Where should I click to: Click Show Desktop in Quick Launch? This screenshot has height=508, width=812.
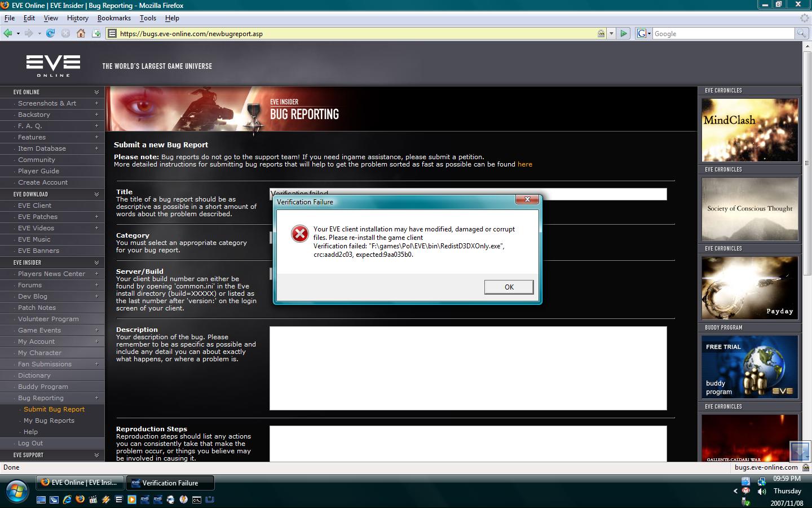pos(41,500)
